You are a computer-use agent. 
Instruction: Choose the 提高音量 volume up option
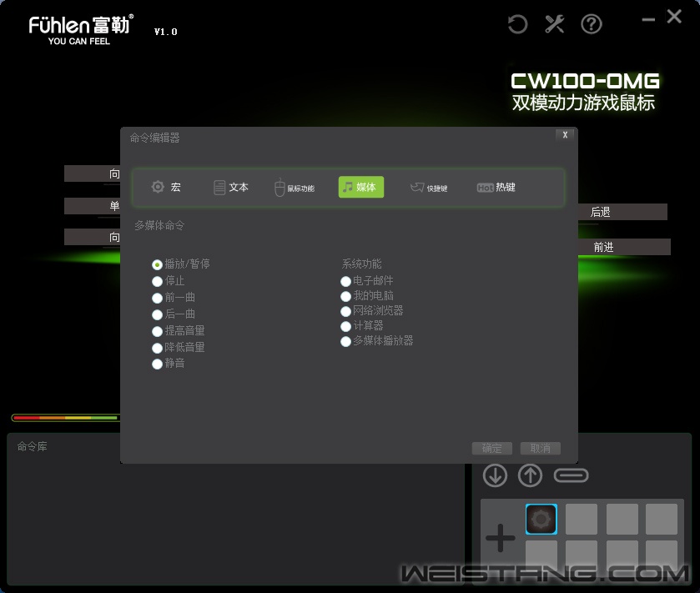157,331
